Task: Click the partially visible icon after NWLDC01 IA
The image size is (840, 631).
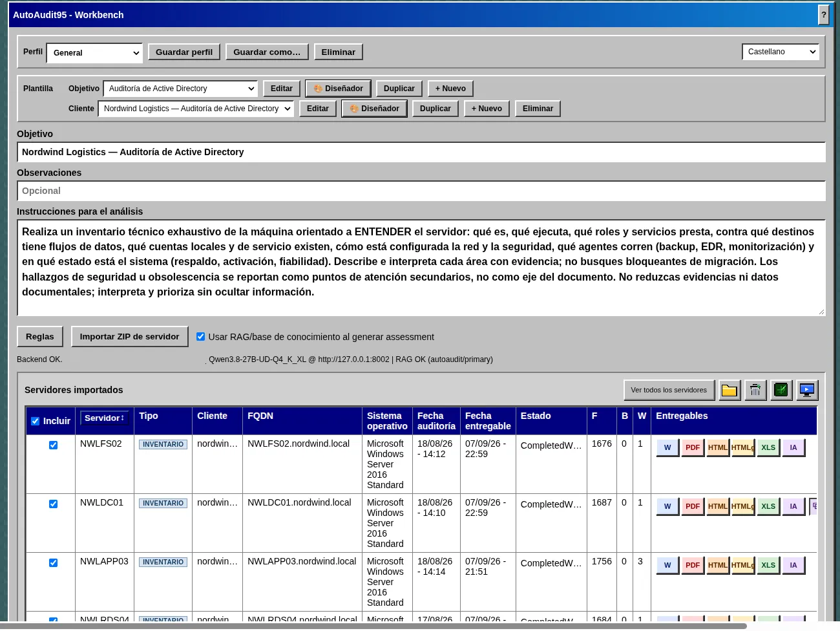Action: (814, 506)
